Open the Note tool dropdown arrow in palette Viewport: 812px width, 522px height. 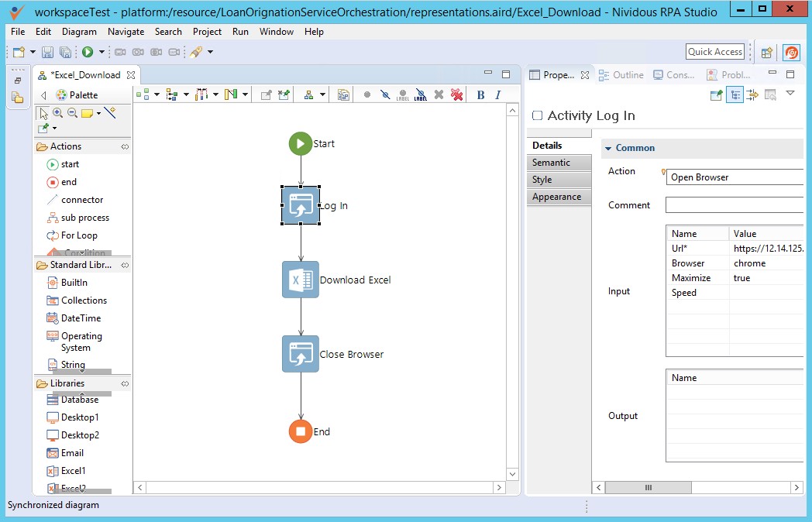(x=98, y=113)
